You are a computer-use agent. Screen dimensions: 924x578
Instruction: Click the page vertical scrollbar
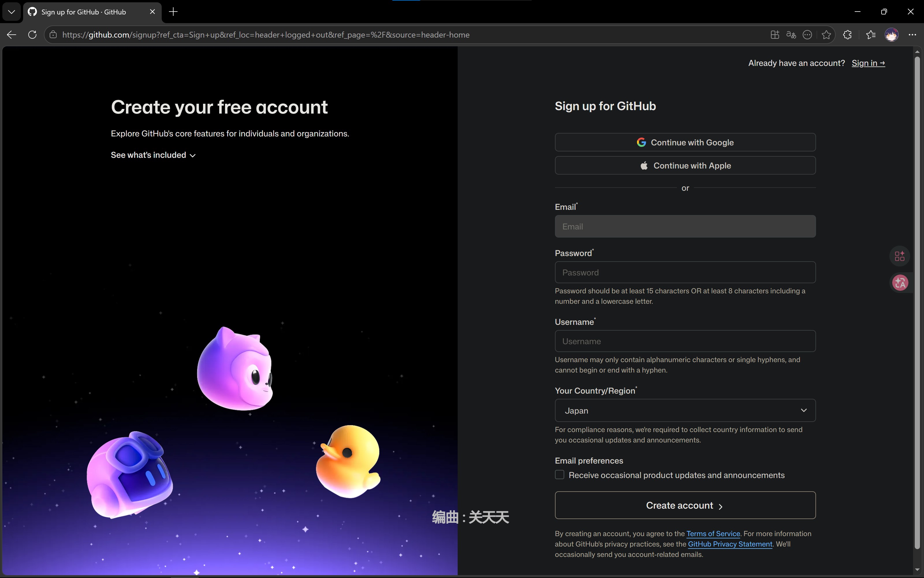click(x=917, y=303)
